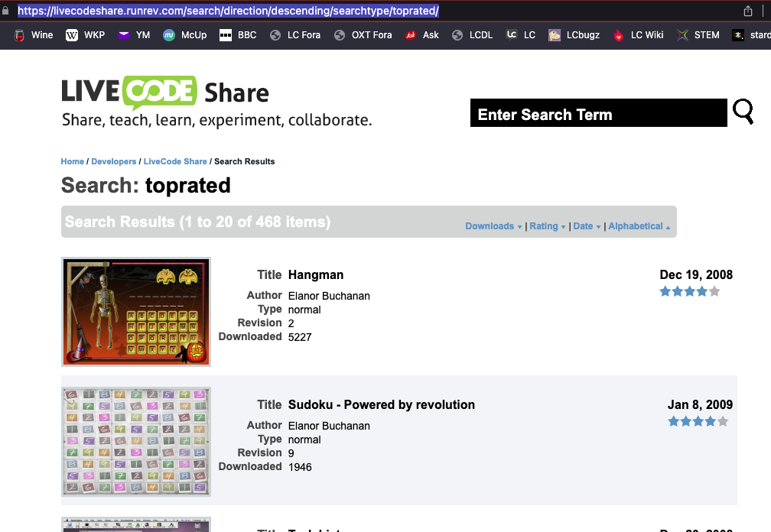This screenshot has width=771, height=532.
Task: Click the share icon in the address bar
Action: (x=748, y=11)
